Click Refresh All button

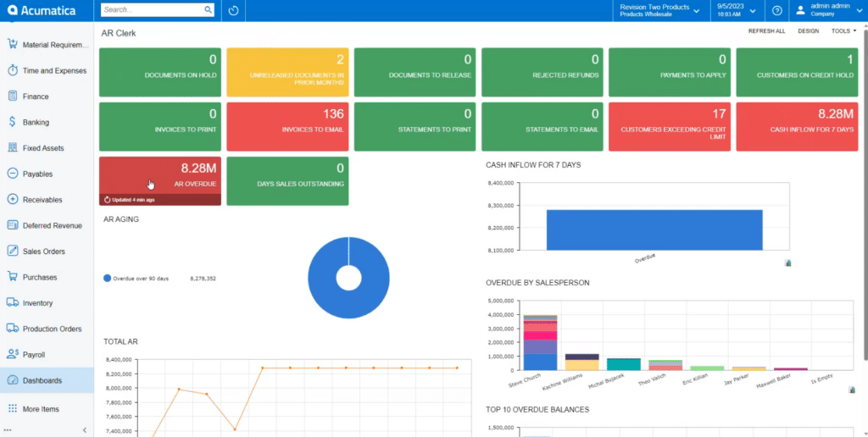[x=766, y=31]
